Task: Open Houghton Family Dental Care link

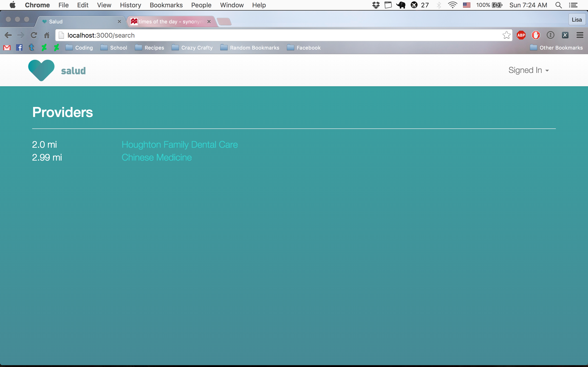Action: pyautogui.click(x=180, y=145)
